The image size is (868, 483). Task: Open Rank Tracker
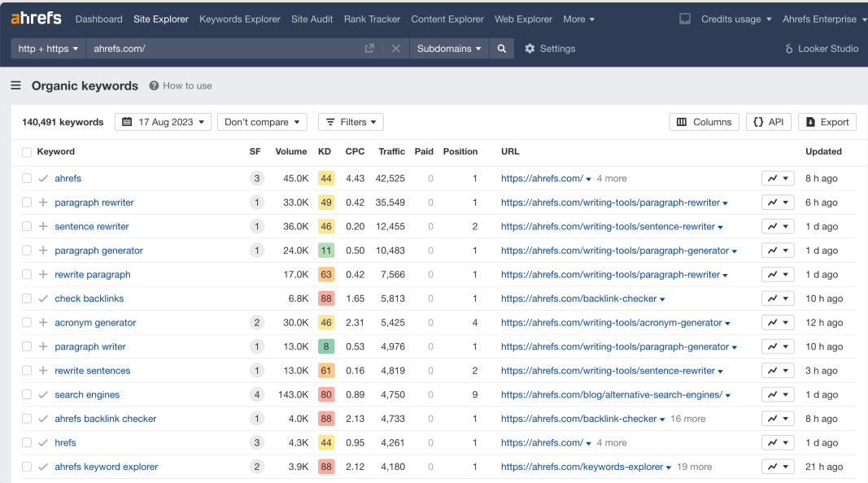372,19
